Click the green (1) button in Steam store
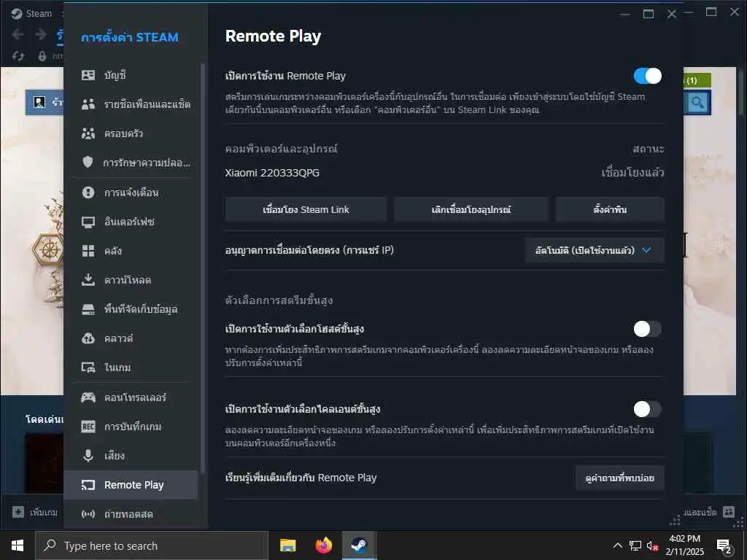Screen dimensions: 747x560 point(697,80)
